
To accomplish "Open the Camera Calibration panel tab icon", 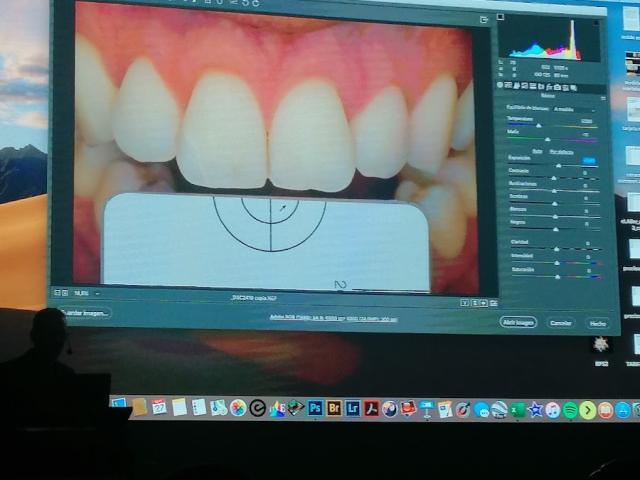I will pyautogui.click(x=557, y=87).
